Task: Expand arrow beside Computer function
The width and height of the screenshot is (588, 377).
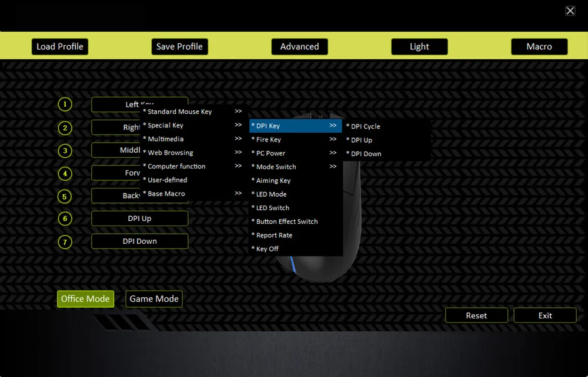Action: 238,166
